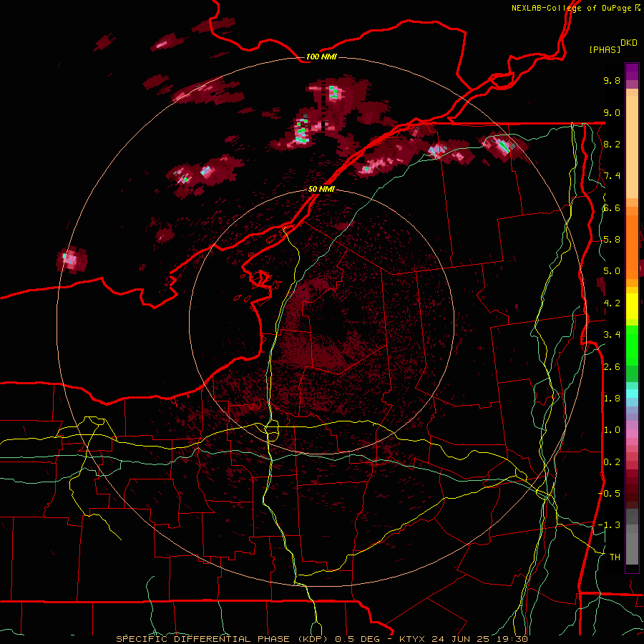Click the 1.0 scale value
Image resolution: width=644 pixels, height=644 pixels.
612,430
